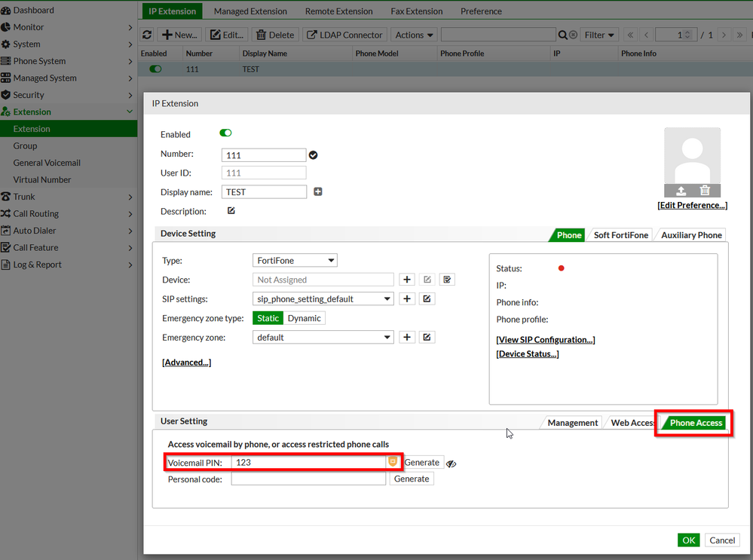Viewport: 753px width, 560px height.
Task: Click the refresh icon in the toolbar
Action: pos(147,35)
